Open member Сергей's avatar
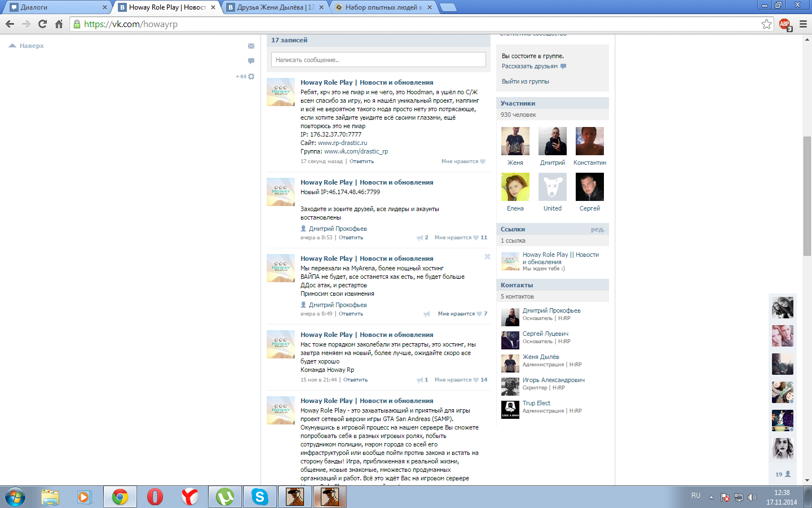Screen dimensions: 812x508 (590, 187)
